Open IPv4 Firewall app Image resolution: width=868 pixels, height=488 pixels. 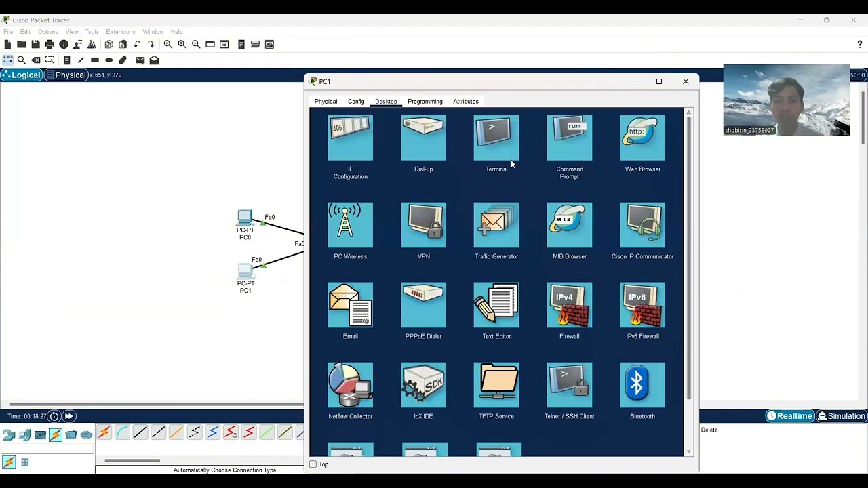(x=570, y=305)
